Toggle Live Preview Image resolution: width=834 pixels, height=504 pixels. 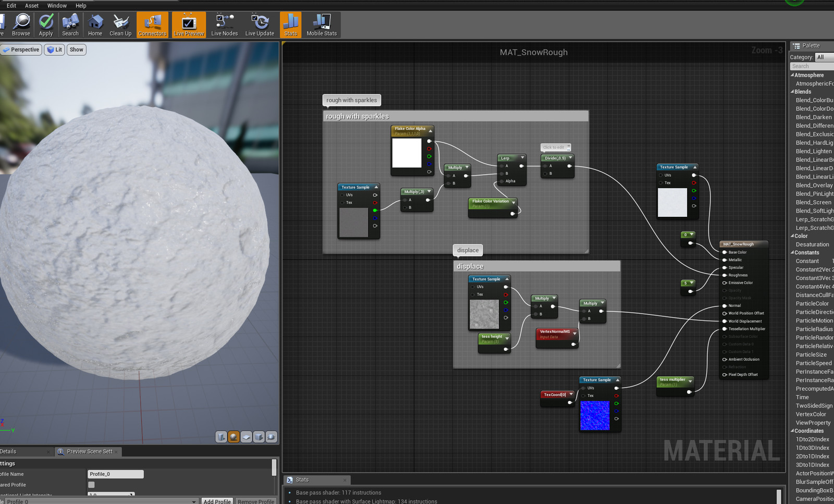click(x=189, y=25)
